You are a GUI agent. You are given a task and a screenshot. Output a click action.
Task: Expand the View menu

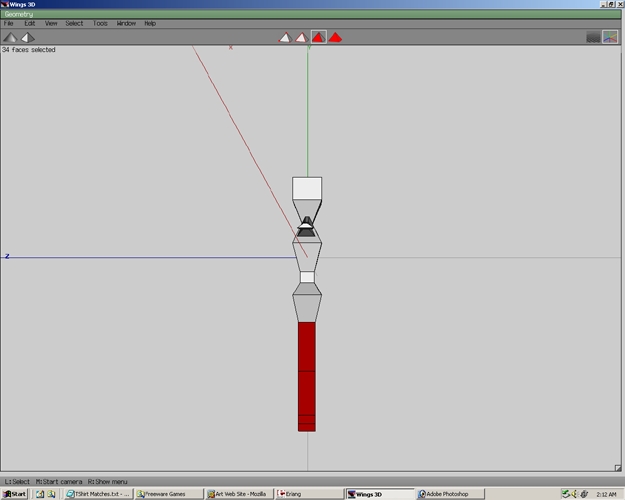point(51,24)
